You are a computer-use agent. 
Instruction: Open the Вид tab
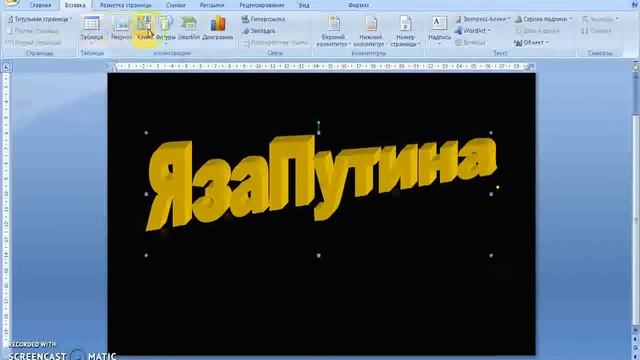304,5
